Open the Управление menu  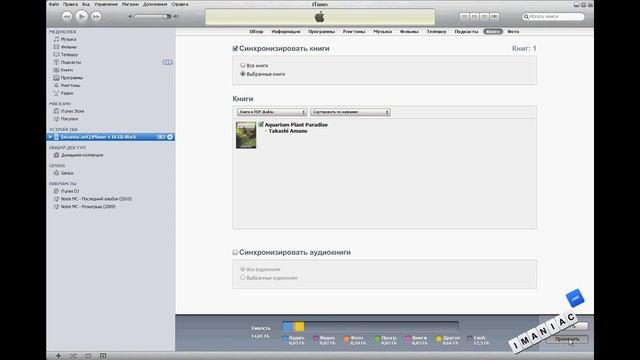106,4
